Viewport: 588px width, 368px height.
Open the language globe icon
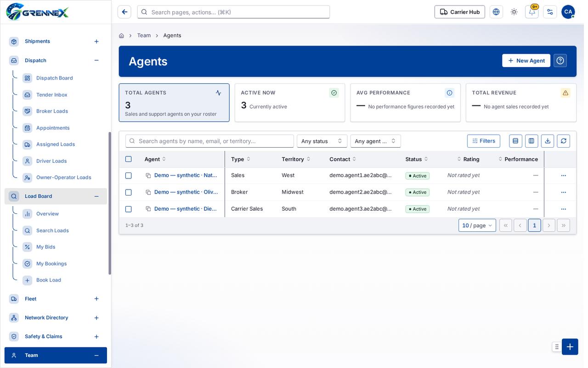click(496, 12)
